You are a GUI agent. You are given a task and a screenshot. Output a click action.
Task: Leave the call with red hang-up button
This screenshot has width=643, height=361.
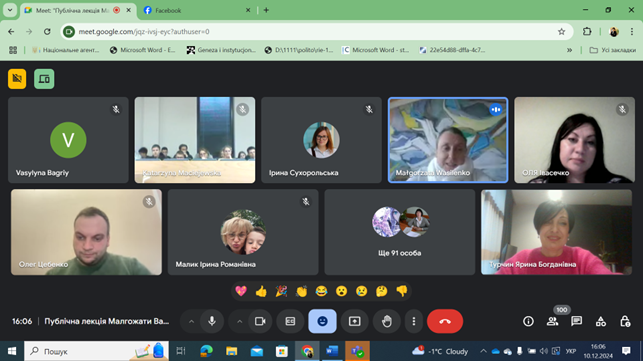coord(445,321)
